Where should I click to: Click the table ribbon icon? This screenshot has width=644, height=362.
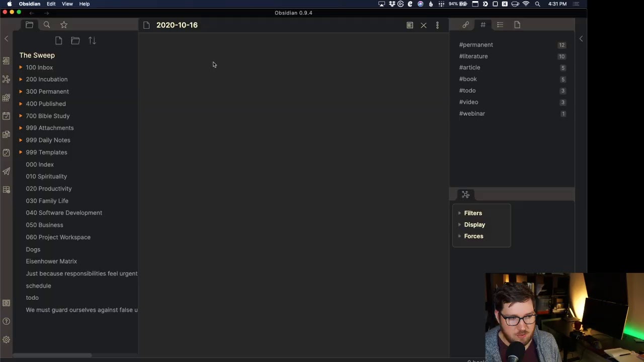6,190
